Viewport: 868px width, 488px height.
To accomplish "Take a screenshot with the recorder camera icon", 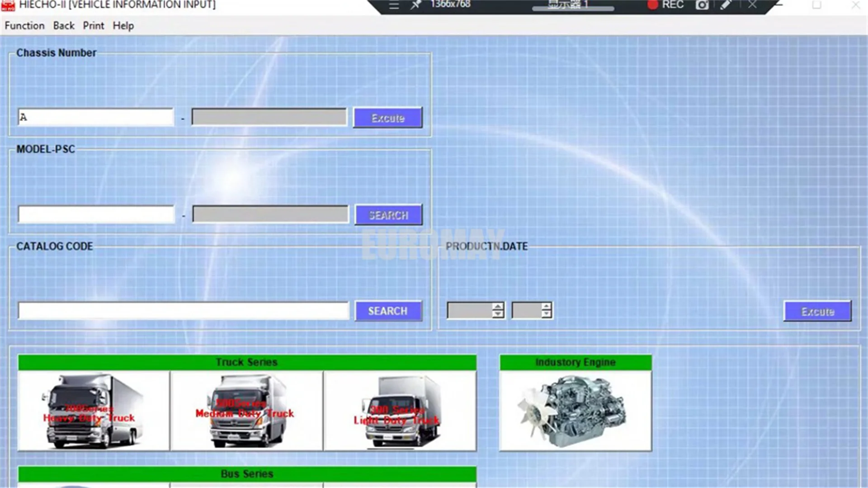I will [702, 5].
